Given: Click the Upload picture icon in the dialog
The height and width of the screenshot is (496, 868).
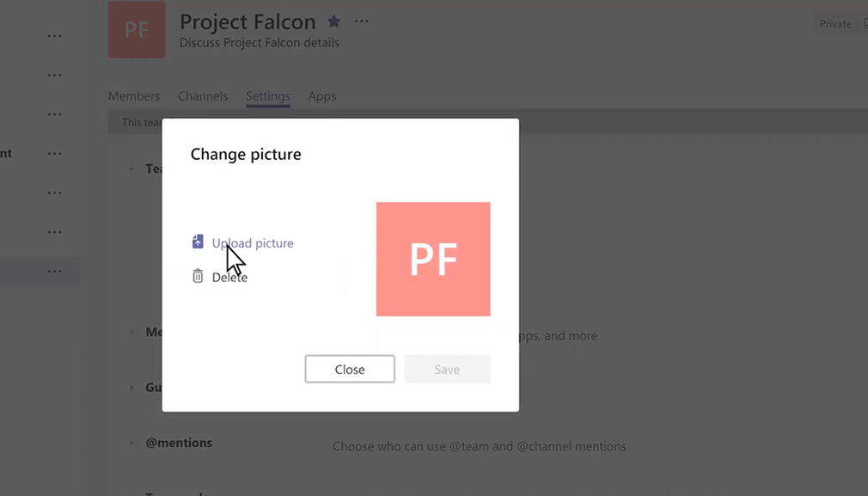Looking at the screenshot, I should [x=199, y=242].
